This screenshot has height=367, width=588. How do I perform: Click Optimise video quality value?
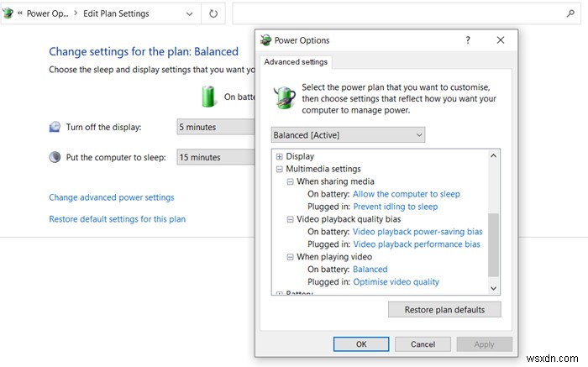(x=396, y=282)
